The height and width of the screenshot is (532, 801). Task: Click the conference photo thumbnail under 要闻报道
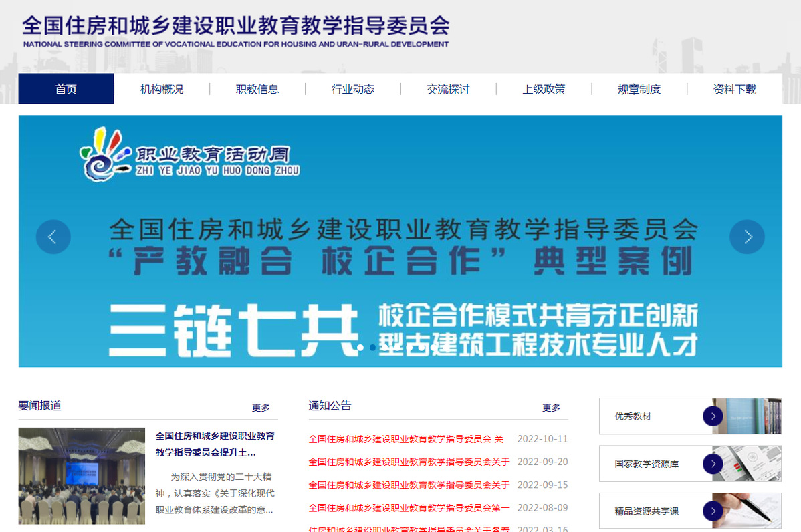(82, 476)
